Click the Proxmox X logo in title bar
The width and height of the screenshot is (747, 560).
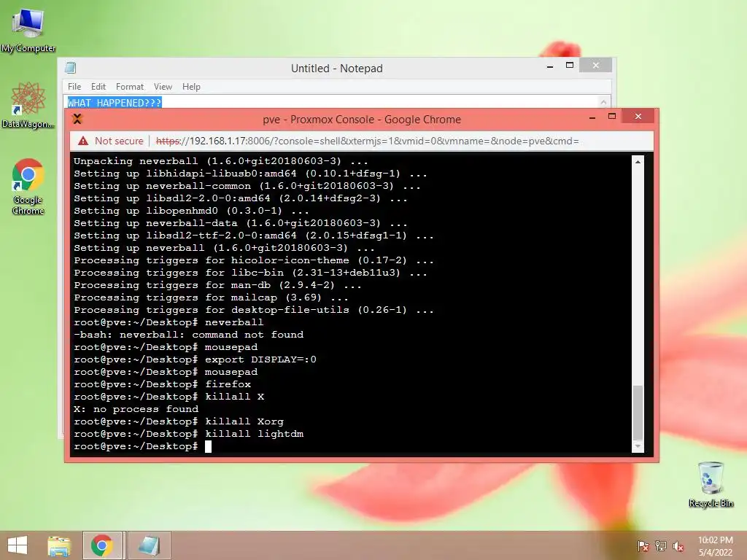(x=77, y=119)
